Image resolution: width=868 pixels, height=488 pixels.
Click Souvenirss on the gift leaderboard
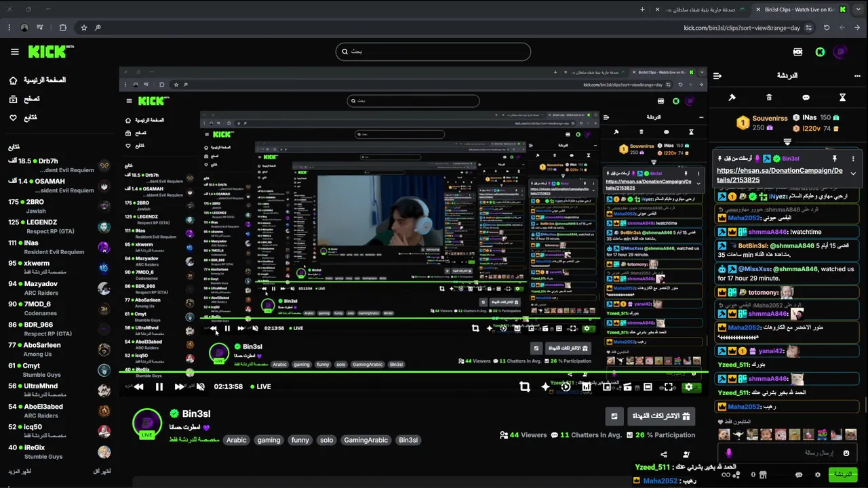pos(769,118)
